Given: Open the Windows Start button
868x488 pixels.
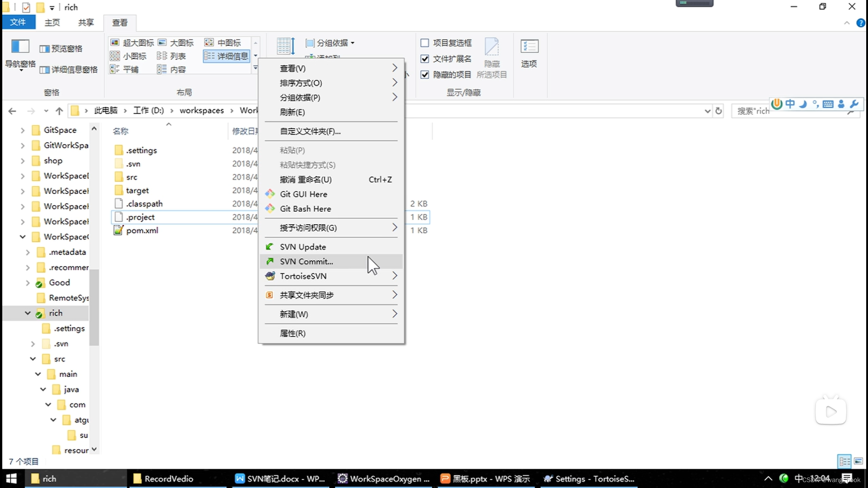Looking at the screenshot, I should (11, 479).
